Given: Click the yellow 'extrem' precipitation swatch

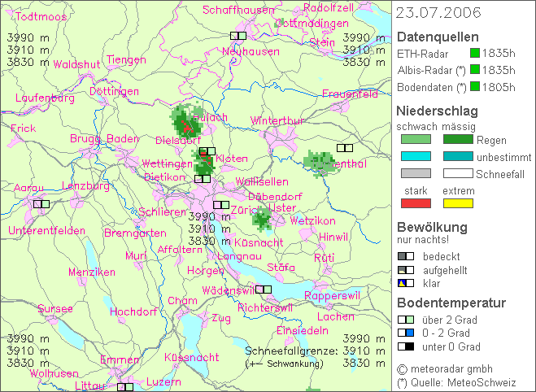Looking at the screenshot, I should (458, 203).
